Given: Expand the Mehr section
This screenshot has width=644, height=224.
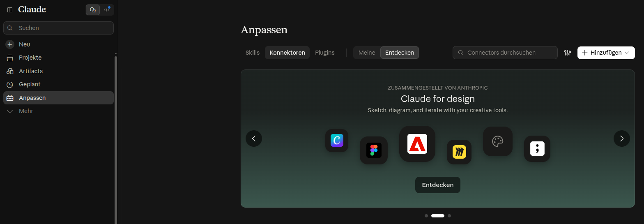Looking at the screenshot, I should pyautogui.click(x=58, y=111).
